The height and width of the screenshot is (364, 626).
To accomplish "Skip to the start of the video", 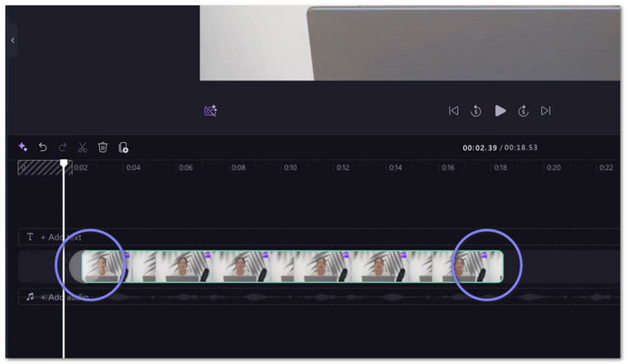I will (x=453, y=111).
